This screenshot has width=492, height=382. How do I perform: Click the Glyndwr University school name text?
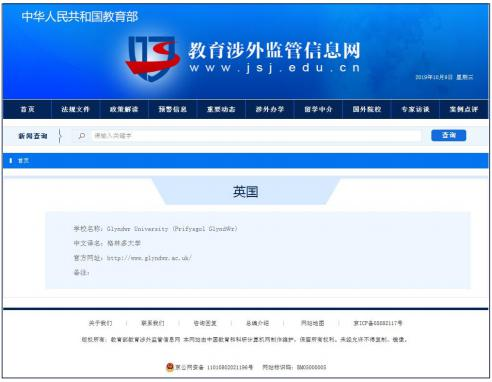tap(172, 229)
